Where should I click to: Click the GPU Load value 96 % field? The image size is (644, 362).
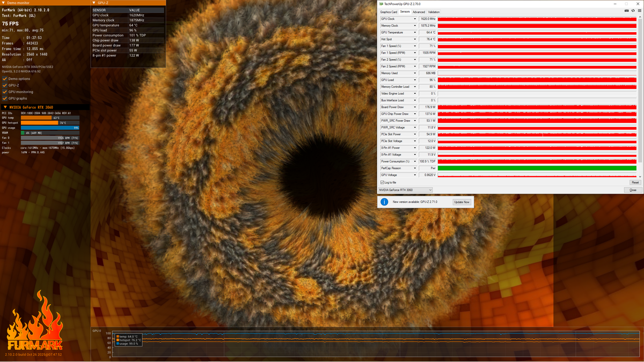click(x=427, y=80)
